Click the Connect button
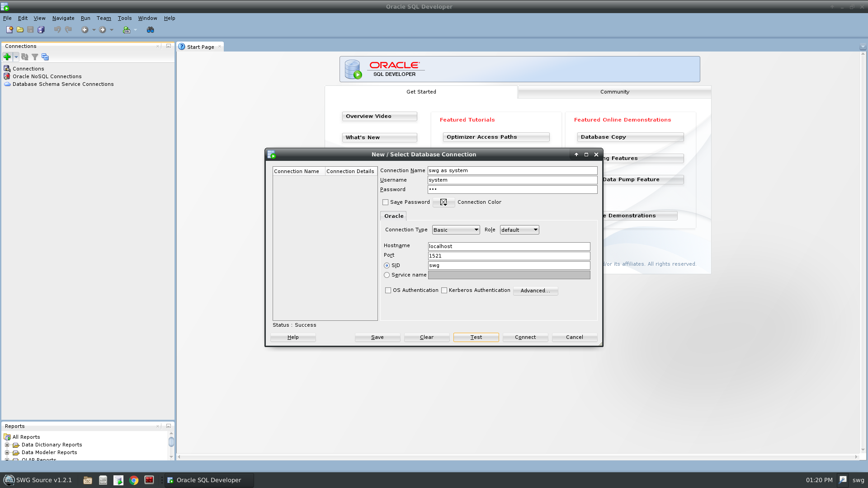Viewport: 868px width, 488px height. [525, 338]
